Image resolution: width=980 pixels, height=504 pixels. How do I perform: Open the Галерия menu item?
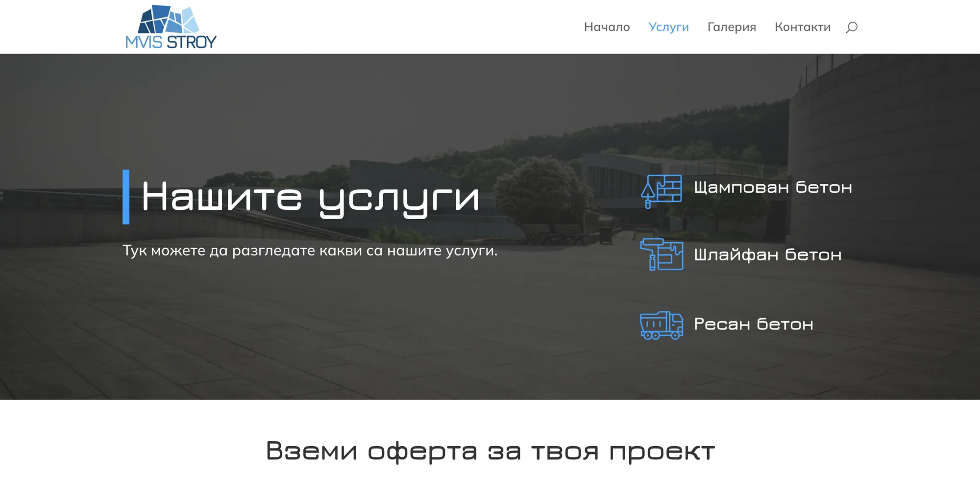[732, 27]
